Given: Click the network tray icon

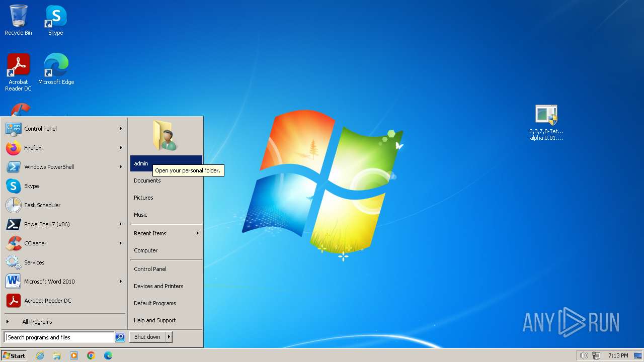Looking at the screenshot, I should tap(596, 355).
